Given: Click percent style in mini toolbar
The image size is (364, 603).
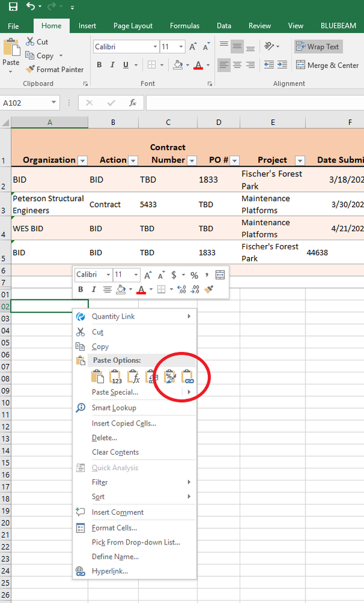Looking at the screenshot, I should pos(194,275).
